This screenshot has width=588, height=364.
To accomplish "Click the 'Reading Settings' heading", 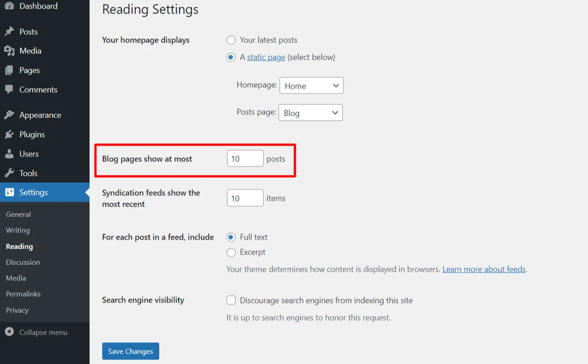I will [x=150, y=9].
